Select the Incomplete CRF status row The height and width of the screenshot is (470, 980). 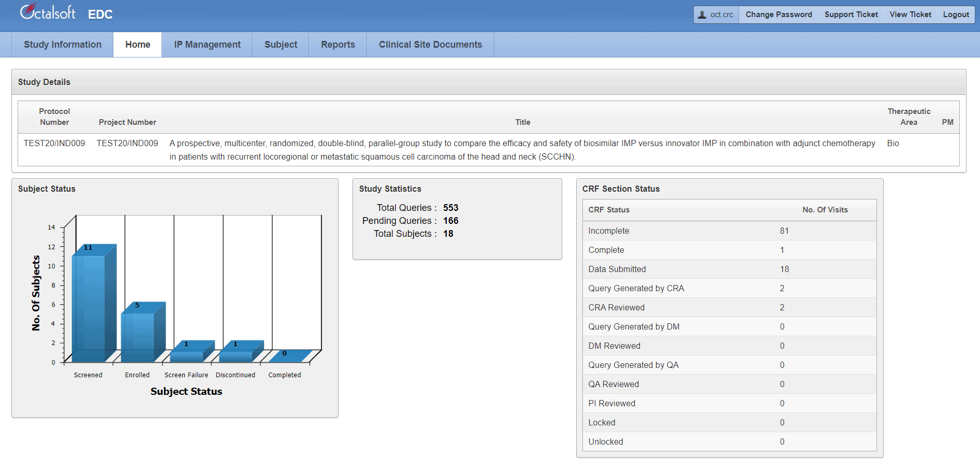click(729, 231)
